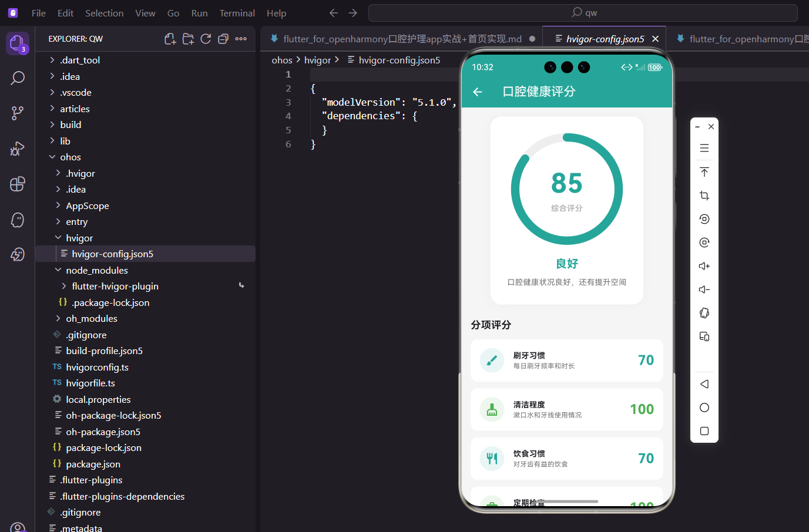Screen dimensions: 809x532
Task: Click the 饮食习惯 score card
Action: (x=567, y=459)
